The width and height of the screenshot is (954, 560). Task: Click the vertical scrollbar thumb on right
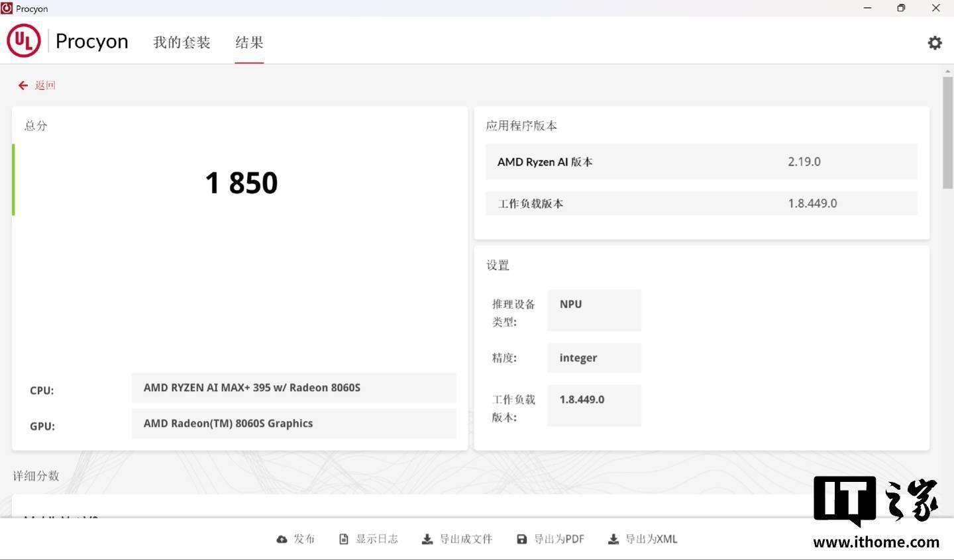pyautogui.click(x=947, y=132)
